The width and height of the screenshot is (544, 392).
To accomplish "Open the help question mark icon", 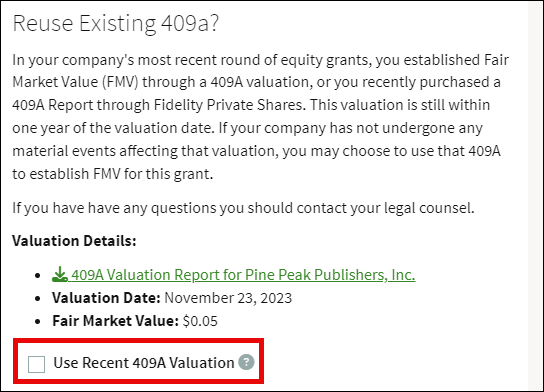I will tap(246, 362).
